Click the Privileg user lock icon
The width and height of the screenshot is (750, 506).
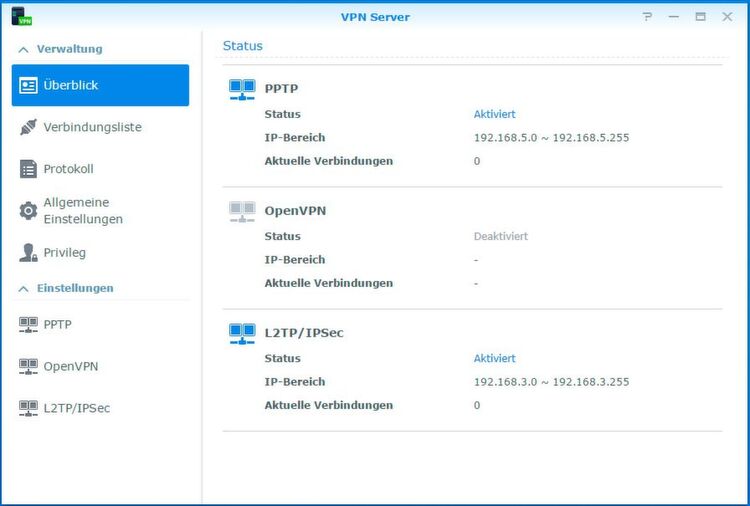point(28,253)
